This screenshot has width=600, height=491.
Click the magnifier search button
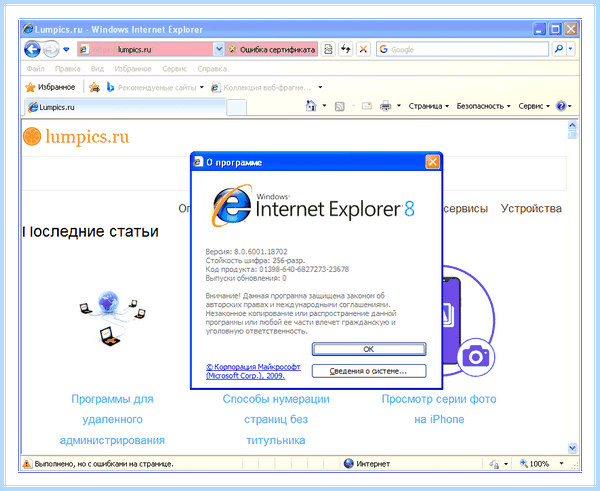[x=559, y=49]
